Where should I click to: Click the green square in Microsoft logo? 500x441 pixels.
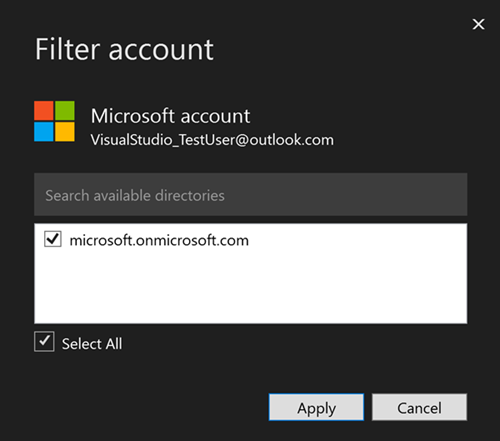click(x=65, y=111)
